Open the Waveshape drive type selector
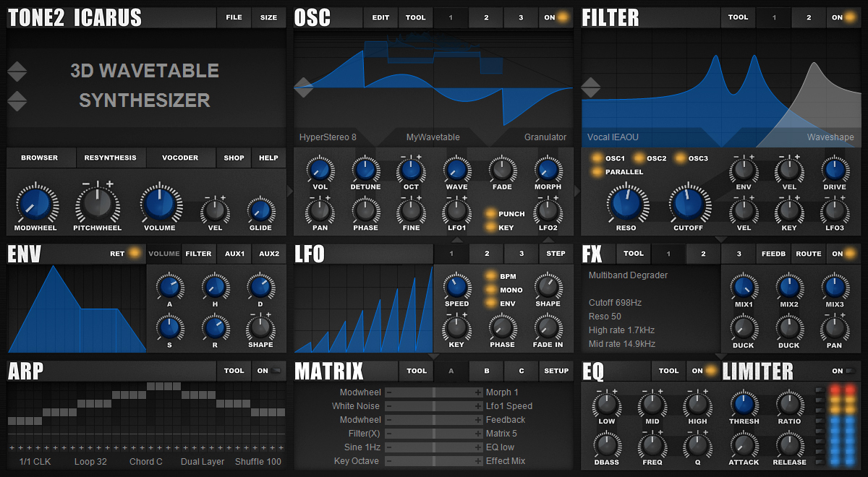The image size is (868, 477). (x=830, y=137)
